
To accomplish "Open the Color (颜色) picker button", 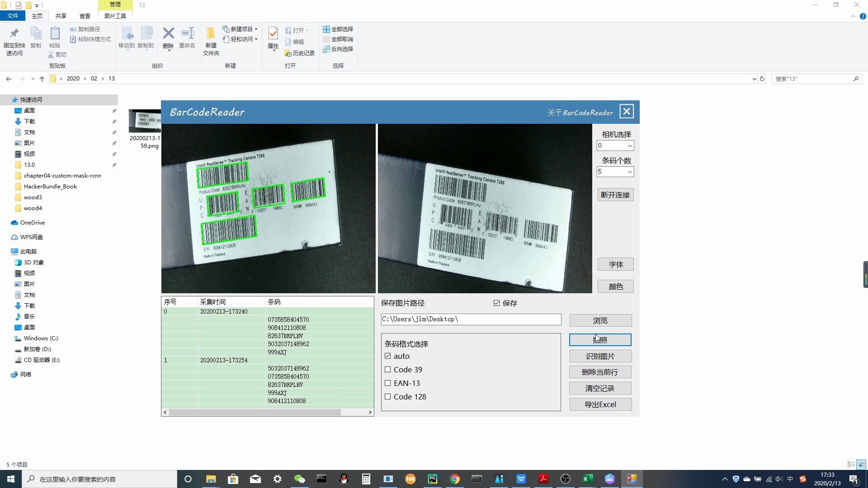I will point(615,286).
